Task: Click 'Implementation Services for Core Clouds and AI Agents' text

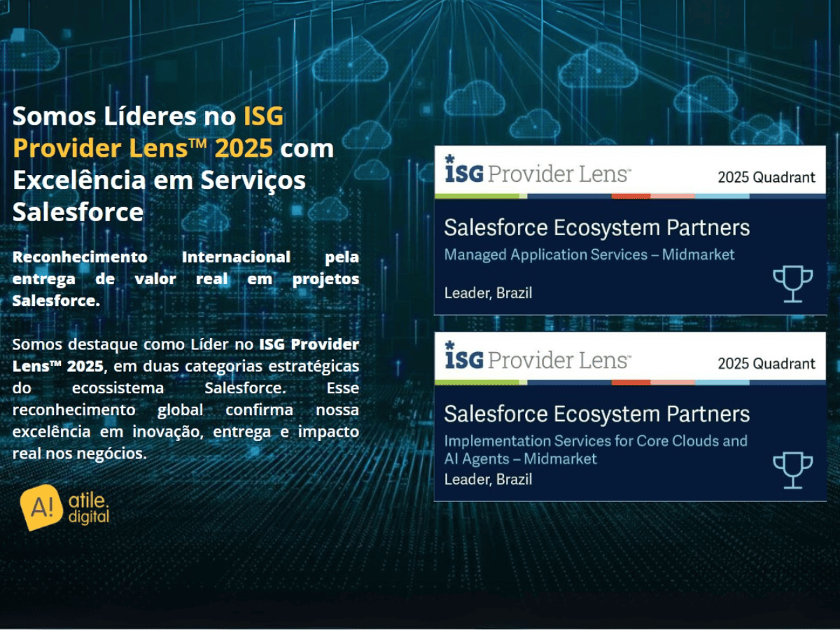Action: (596, 449)
